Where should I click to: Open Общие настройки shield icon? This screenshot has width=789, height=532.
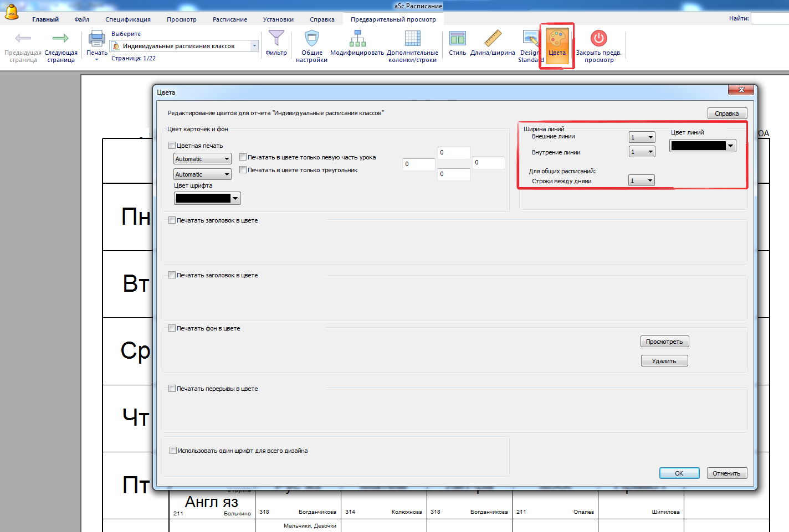312,39
